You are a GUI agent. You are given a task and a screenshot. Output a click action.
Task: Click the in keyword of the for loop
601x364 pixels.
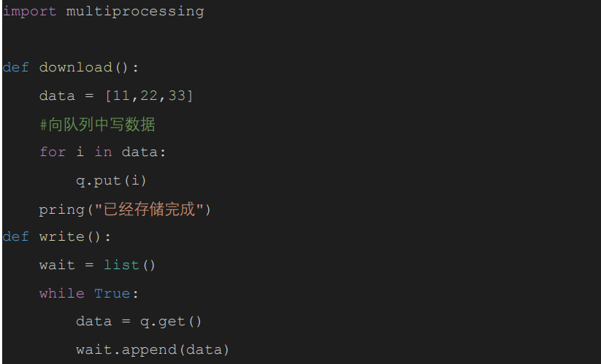click(103, 152)
